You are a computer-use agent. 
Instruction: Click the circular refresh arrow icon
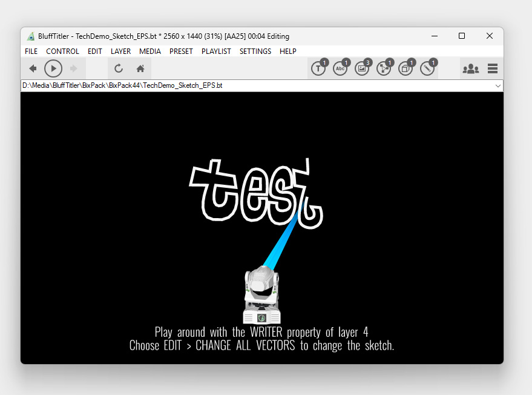point(119,68)
